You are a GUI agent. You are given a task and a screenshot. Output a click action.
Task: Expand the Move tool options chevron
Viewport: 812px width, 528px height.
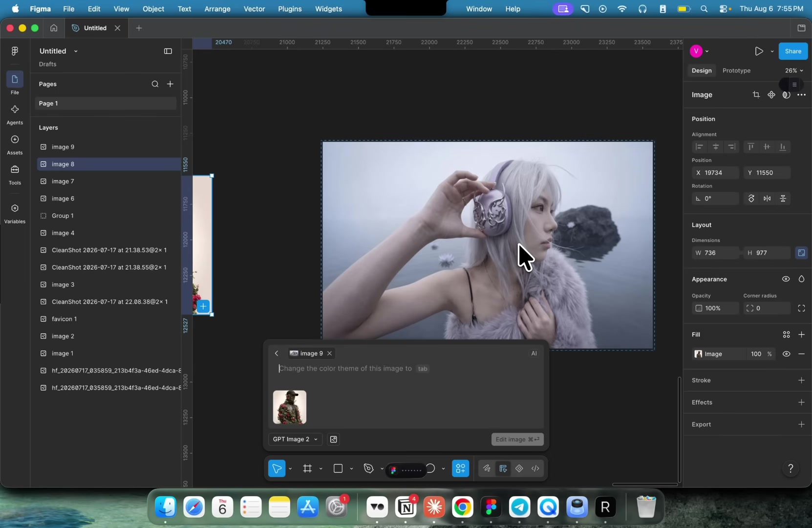tap(290, 469)
